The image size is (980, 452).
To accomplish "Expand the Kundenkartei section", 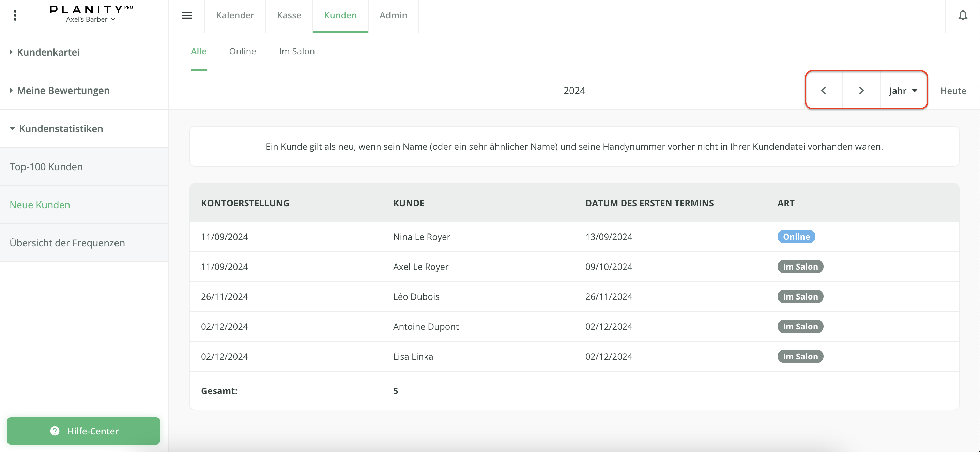I will 48,52.
